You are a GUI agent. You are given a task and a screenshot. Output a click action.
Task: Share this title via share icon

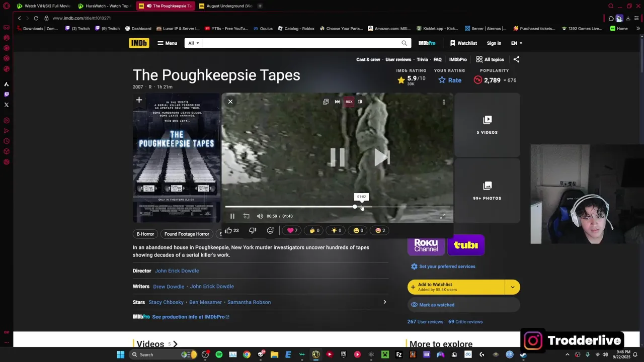coord(516,59)
